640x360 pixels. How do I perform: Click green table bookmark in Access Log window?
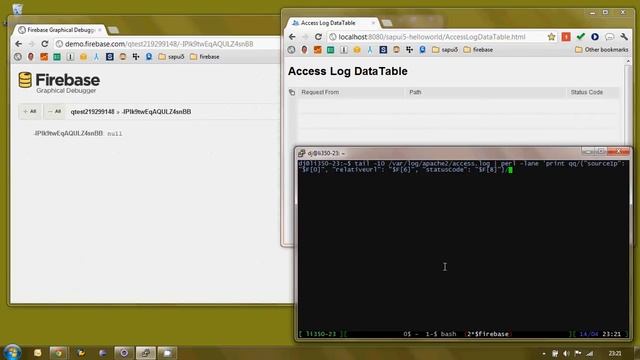(331, 50)
